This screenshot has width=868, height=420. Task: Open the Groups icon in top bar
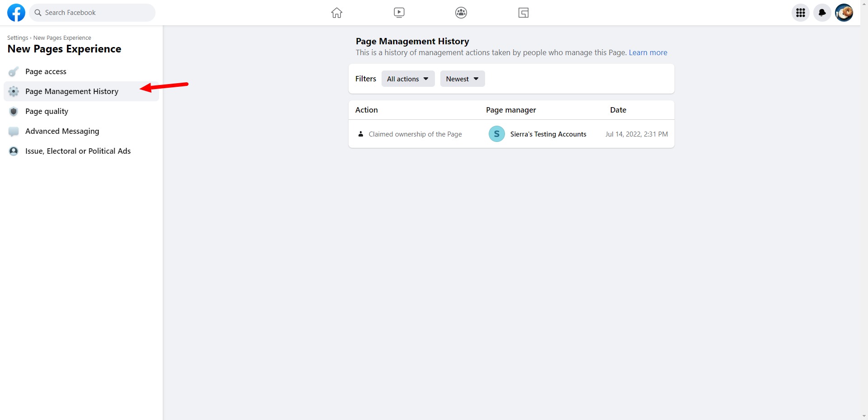461,13
